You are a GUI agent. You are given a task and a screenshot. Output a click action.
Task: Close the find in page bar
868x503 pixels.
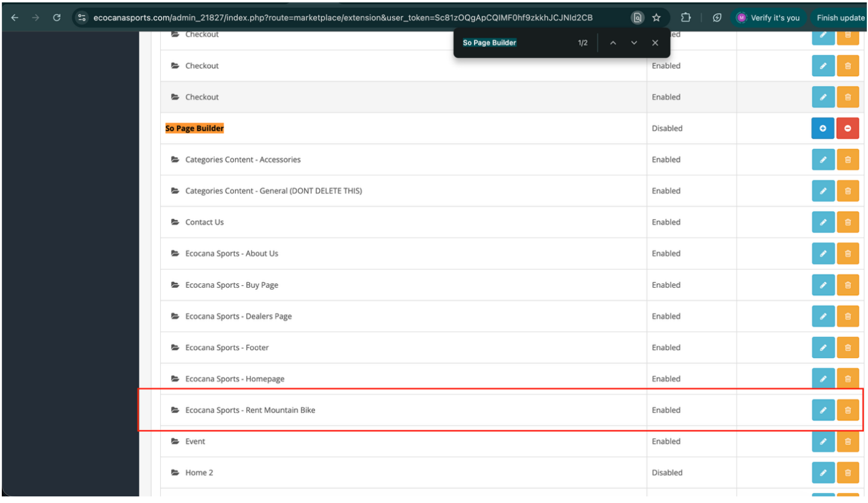pos(655,43)
